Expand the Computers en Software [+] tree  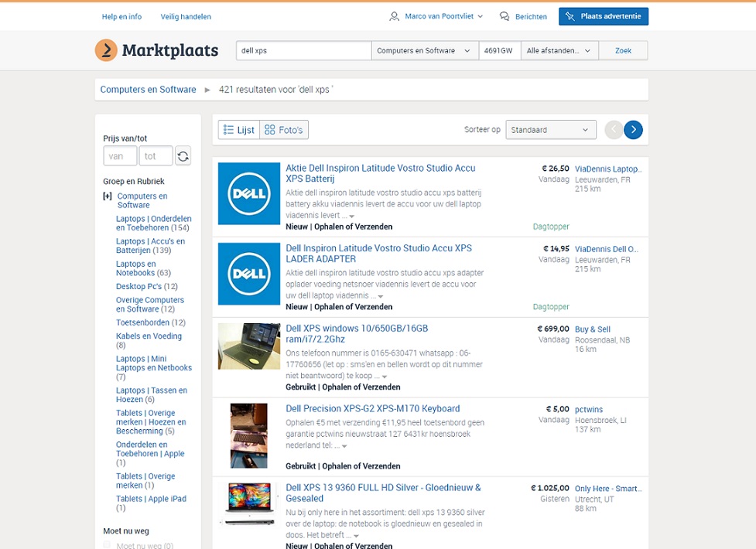(x=107, y=196)
